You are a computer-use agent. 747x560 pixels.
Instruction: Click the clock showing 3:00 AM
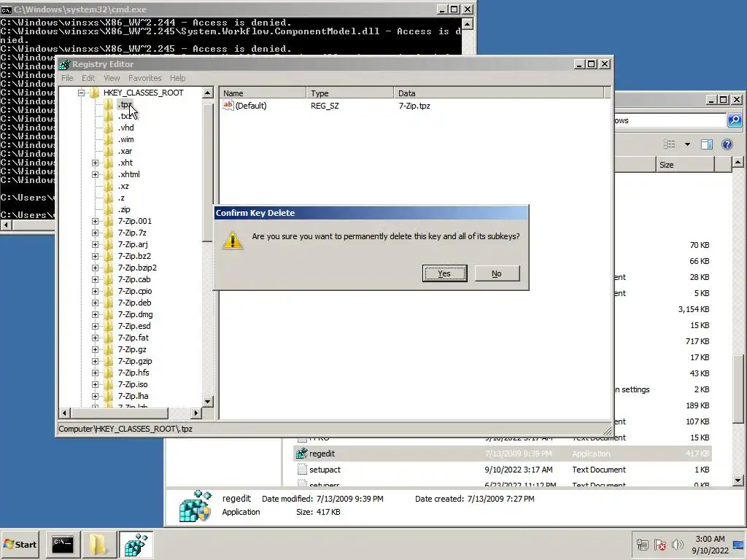[x=710, y=539]
